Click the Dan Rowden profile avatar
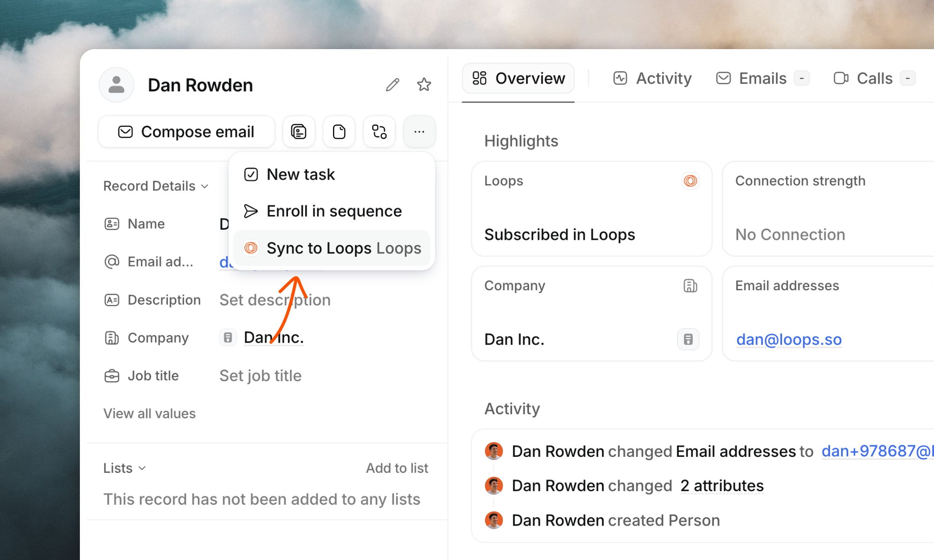934x560 pixels. 117,85
